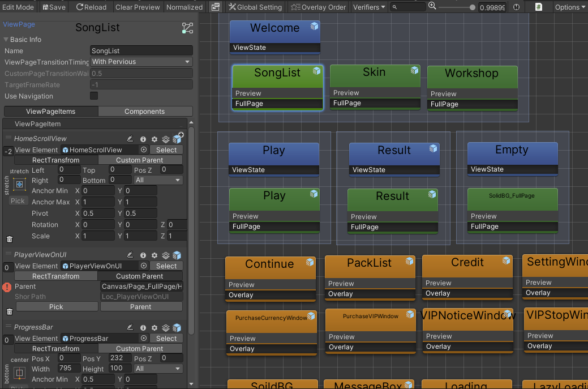Viewport: 588px width, 389px height.
Task: Click the trash icon below PlayerViewOnUI Pick button
Action: pos(9,311)
